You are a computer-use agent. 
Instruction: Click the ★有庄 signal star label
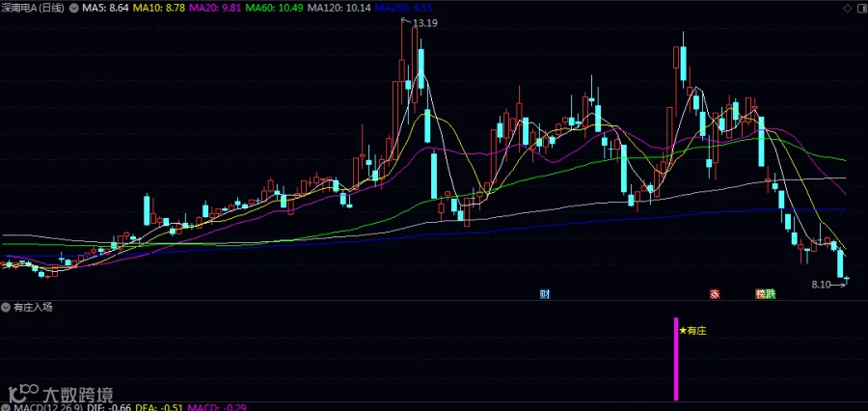[x=693, y=331]
